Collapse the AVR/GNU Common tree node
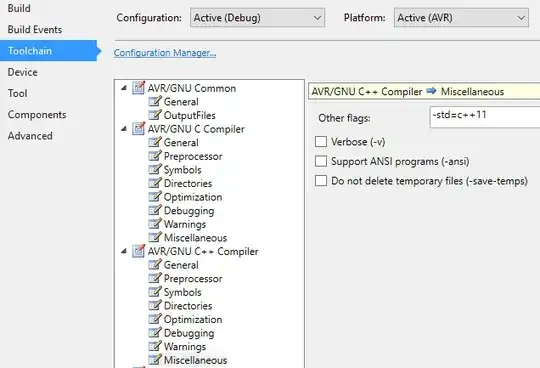This screenshot has height=368, width=540. (124, 88)
